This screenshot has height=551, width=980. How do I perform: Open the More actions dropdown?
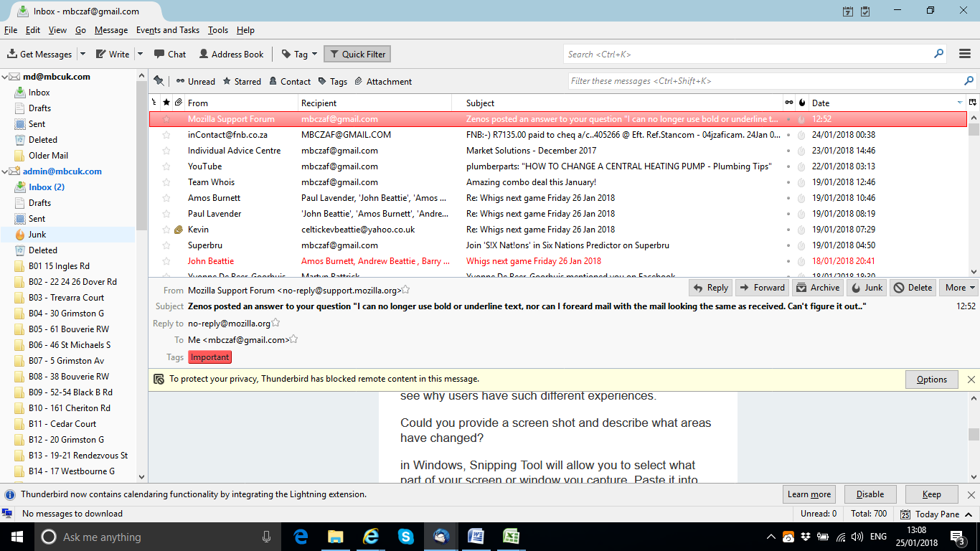pyautogui.click(x=959, y=288)
